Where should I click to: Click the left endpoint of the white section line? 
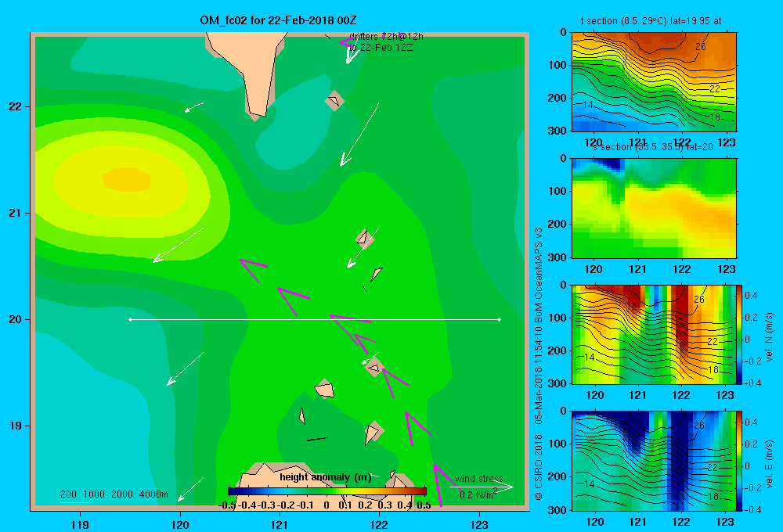click(x=130, y=319)
